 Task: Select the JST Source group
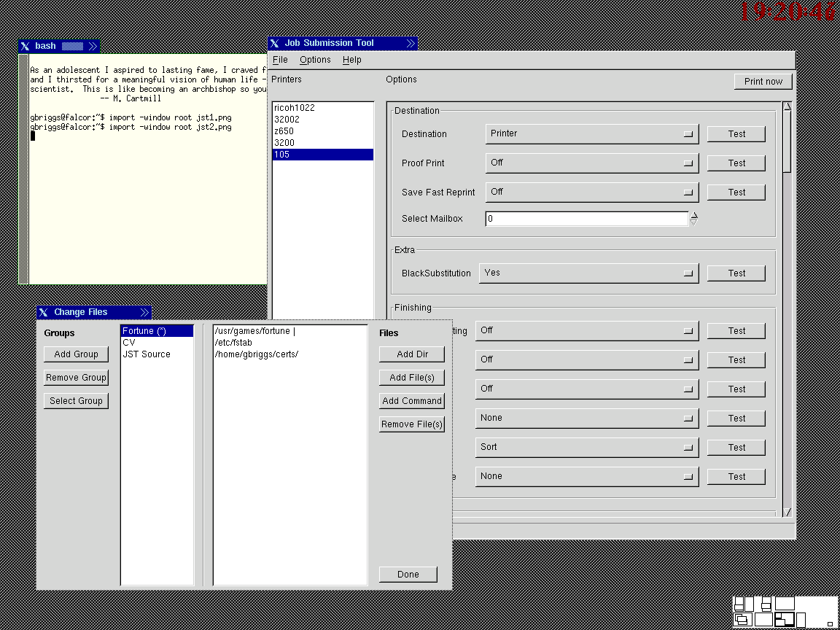[x=146, y=354]
